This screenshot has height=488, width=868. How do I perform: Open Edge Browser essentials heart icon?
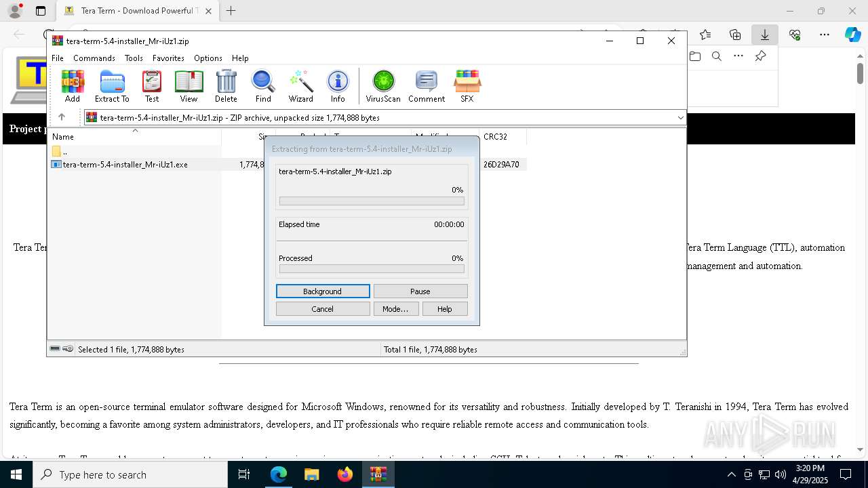point(795,35)
